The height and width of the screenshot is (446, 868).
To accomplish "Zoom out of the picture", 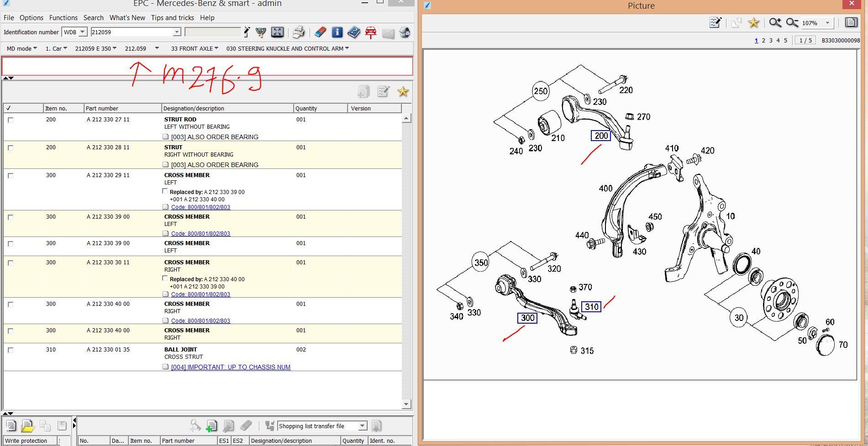I will click(792, 23).
